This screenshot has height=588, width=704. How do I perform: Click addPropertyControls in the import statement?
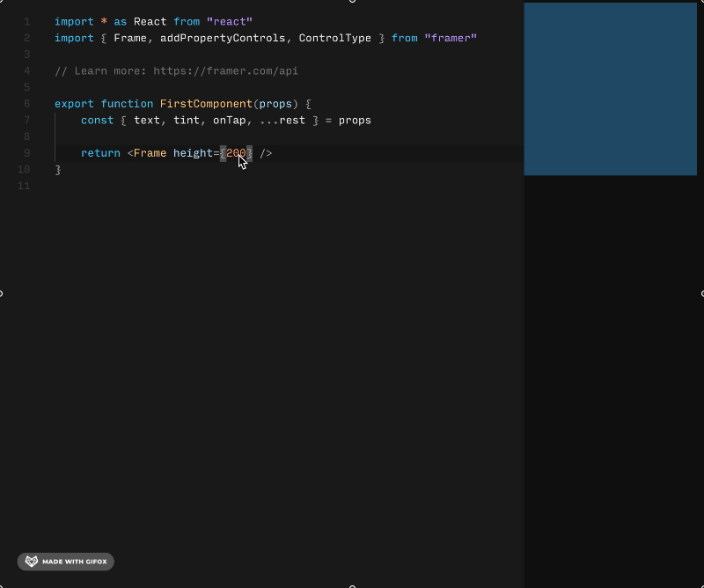pos(223,38)
